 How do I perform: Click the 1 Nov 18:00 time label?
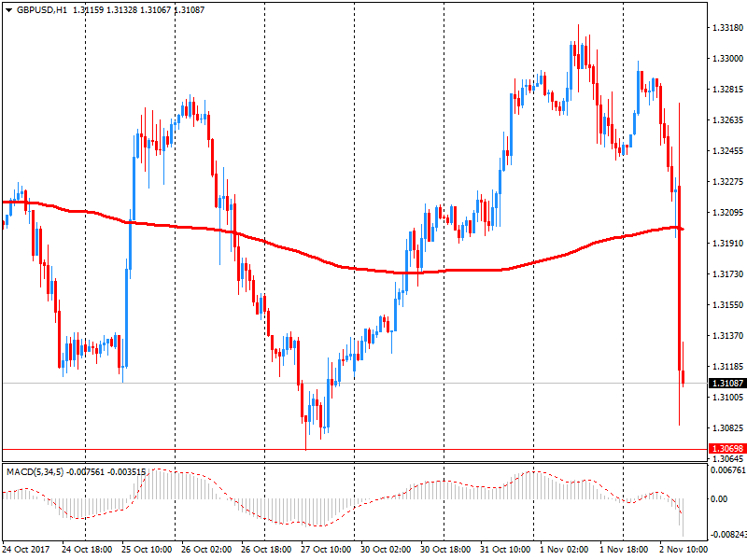click(624, 550)
